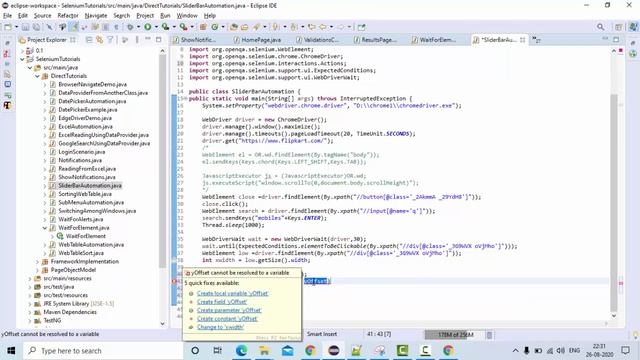Apply fix Create field 'yOffset'

coord(222,302)
